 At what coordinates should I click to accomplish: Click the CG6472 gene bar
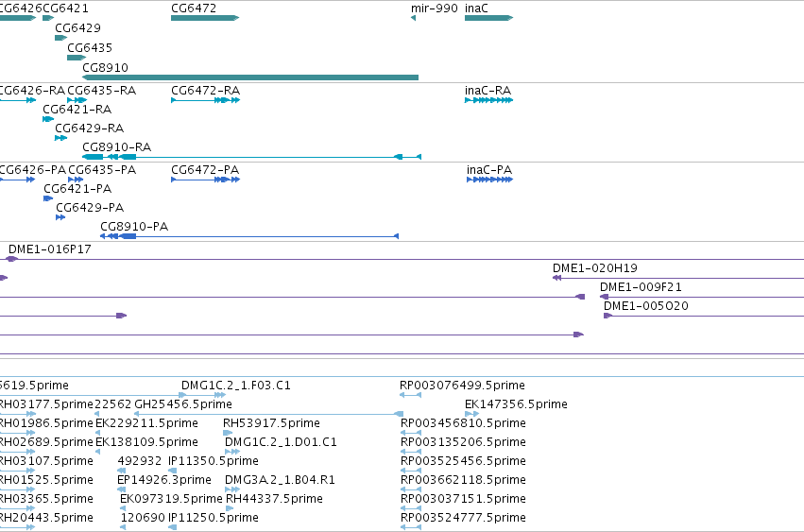coord(205,18)
